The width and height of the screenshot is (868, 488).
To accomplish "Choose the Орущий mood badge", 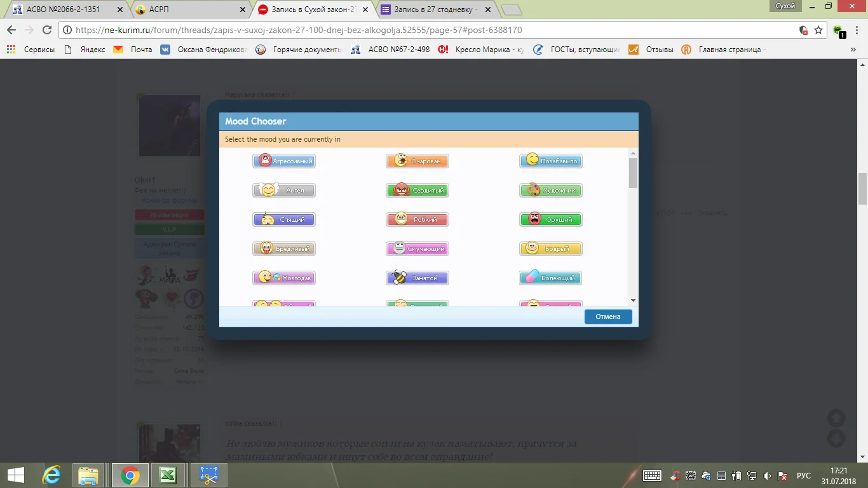I will point(551,219).
